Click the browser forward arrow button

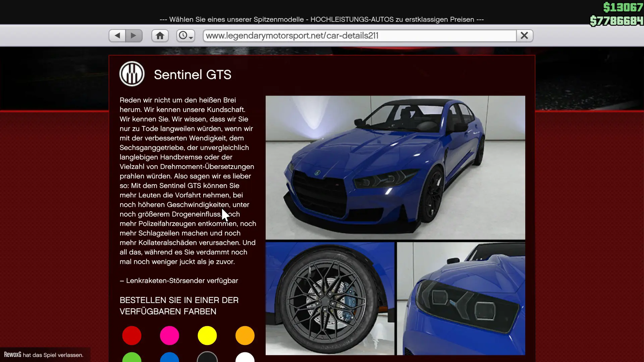pos(133,36)
